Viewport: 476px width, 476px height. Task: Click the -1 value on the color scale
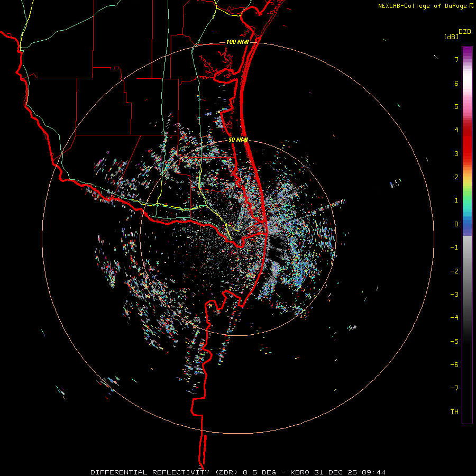tap(454, 248)
